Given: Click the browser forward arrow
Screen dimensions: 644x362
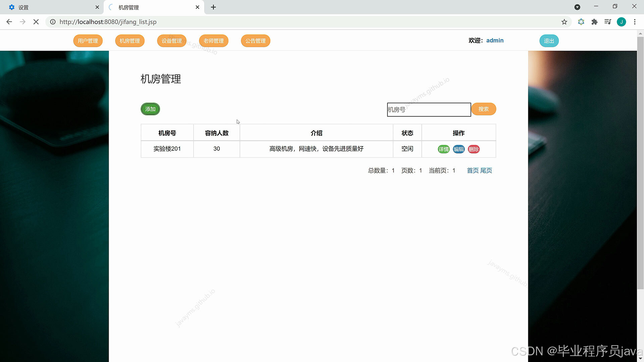Looking at the screenshot, I should point(22,22).
